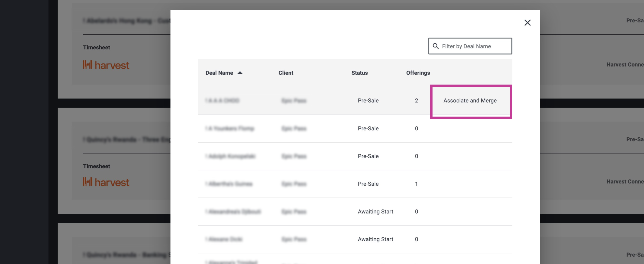Click the Associate and Merge button
Image resolution: width=644 pixels, height=264 pixels.
[470, 101]
